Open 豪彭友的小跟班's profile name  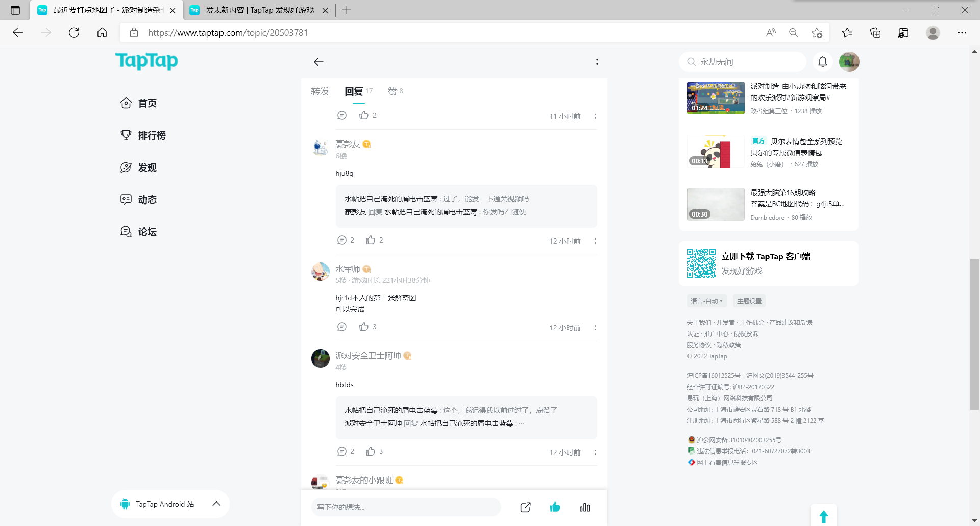[x=364, y=481]
